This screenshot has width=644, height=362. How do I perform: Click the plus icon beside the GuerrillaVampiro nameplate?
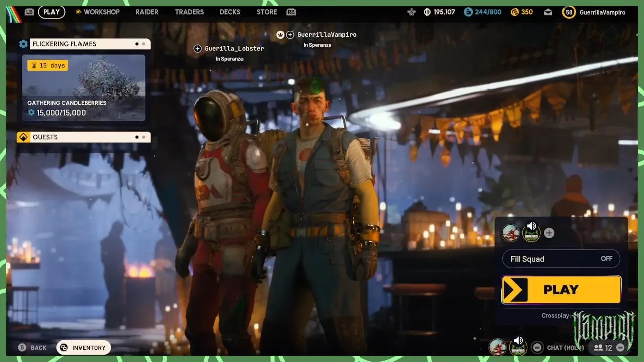click(290, 35)
